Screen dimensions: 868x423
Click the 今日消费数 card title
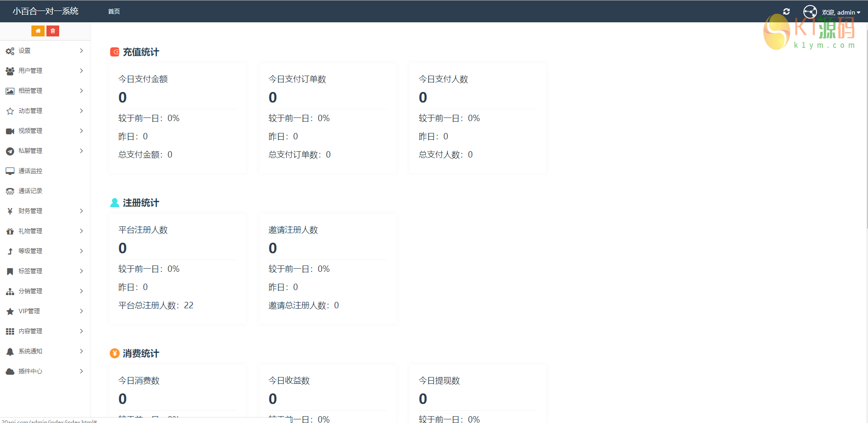pos(139,380)
